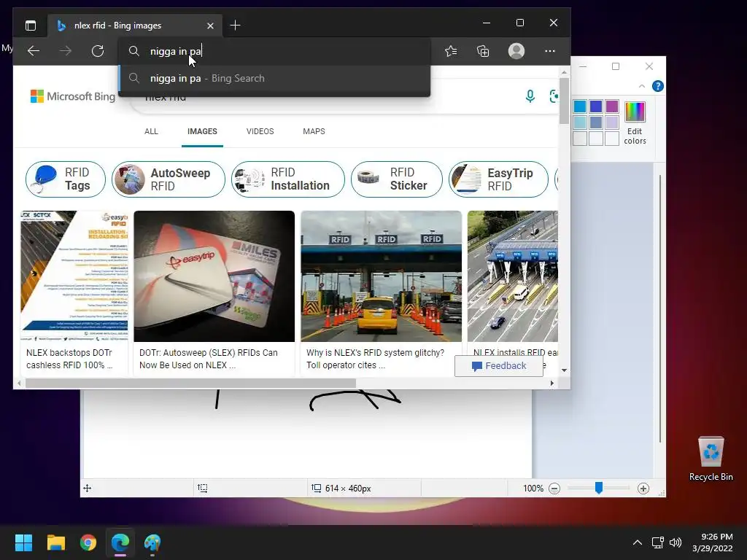
Task: Click the 100% zoom level in Paint
Action: click(533, 489)
